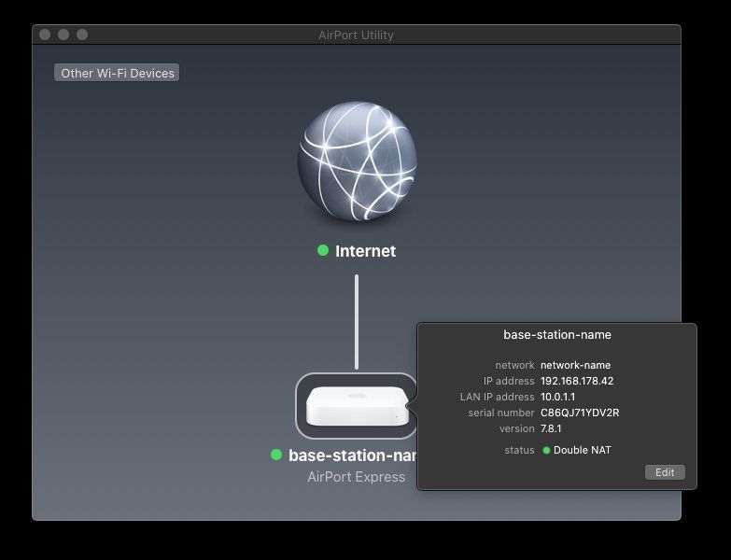Click the green dot beside base-station-name label
Screen dimensions: 731x560
276,455
